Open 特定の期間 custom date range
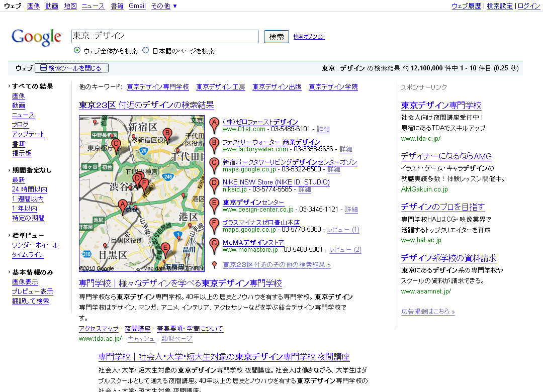Viewport: 543px width, 392px height. click(x=28, y=218)
